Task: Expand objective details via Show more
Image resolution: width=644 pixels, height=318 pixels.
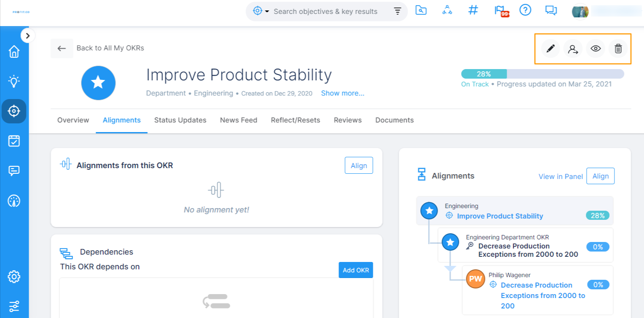Action: 342,93
